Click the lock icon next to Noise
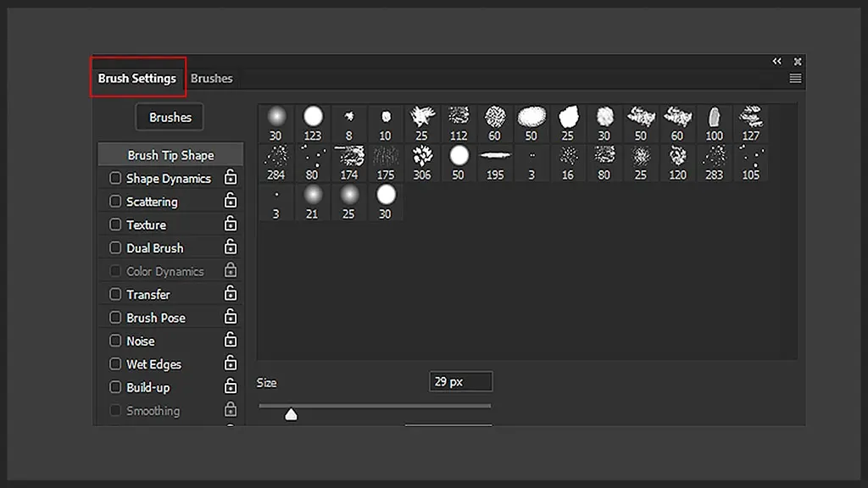Image resolution: width=868 pixels, height=488 pixels. coord(231,341)
